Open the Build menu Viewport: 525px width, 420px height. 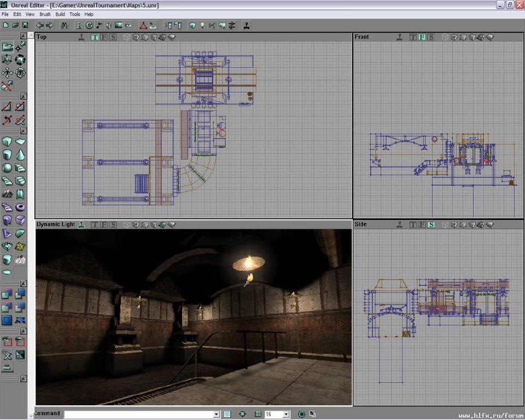[x=60, y=14]
